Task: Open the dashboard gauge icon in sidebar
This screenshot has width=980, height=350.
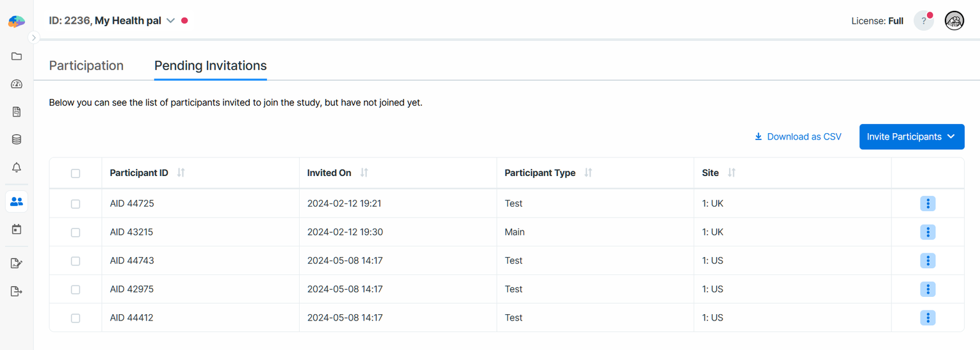Action: [17, 84]
